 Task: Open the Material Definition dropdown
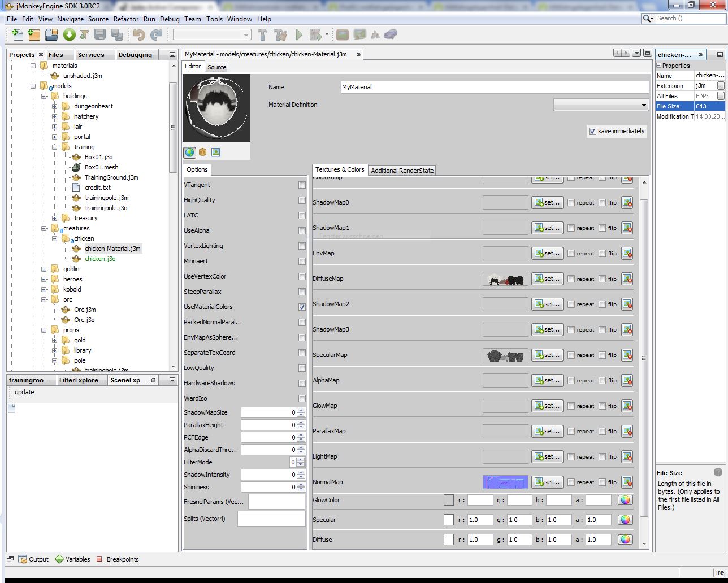click(600, 105)
